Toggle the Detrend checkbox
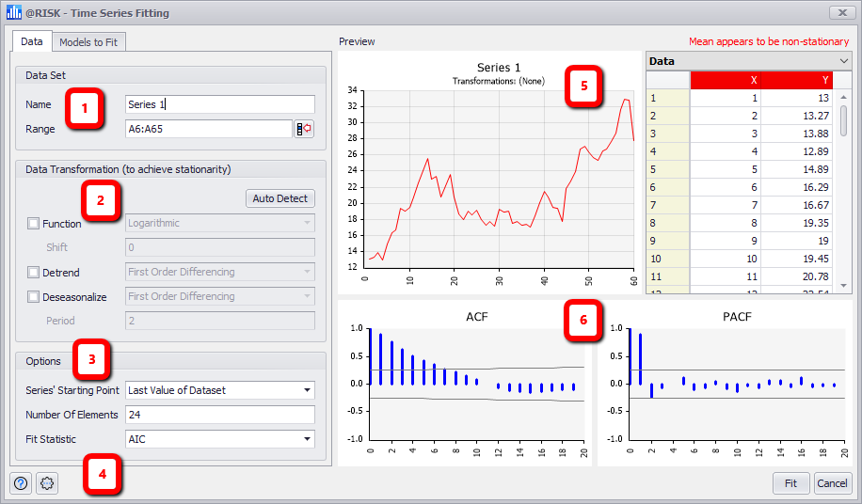 point(34,273)
